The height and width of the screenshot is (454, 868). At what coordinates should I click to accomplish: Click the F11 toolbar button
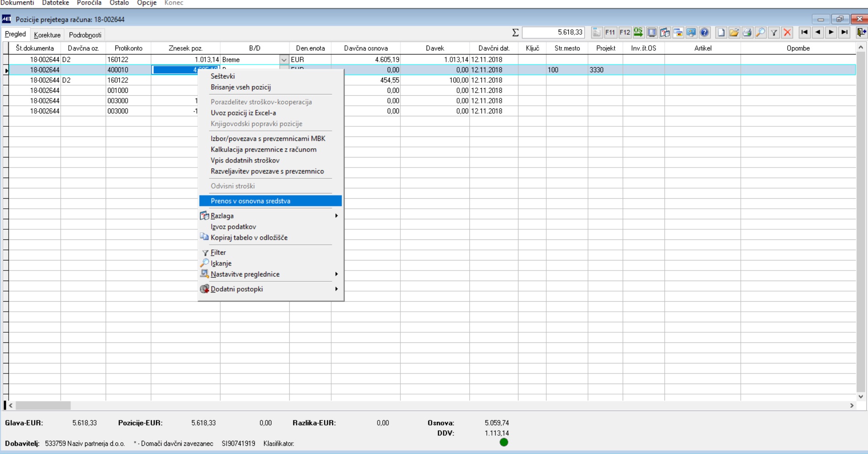click(610, 32)
